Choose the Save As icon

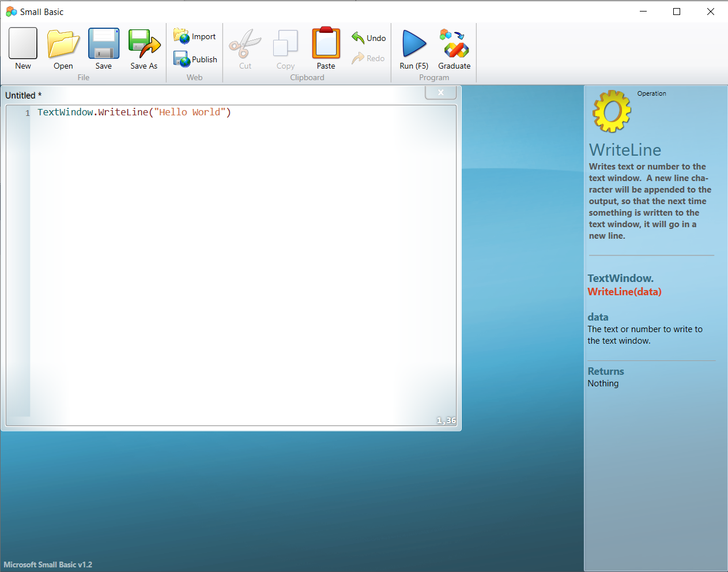click(144, 44)
